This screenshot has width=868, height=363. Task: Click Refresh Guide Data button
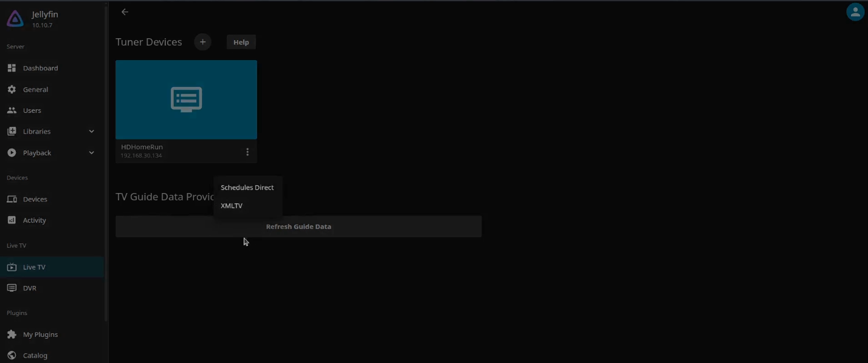[298, 226]
